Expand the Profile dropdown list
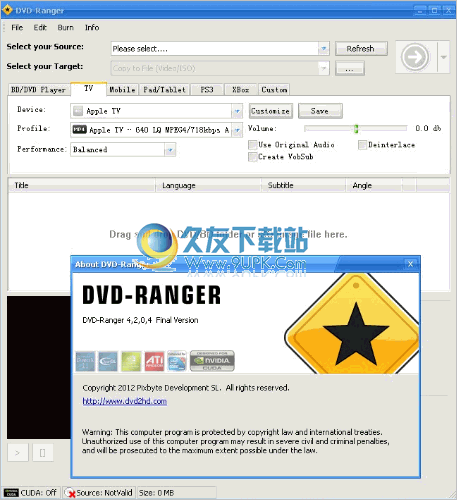 point(237,130)
